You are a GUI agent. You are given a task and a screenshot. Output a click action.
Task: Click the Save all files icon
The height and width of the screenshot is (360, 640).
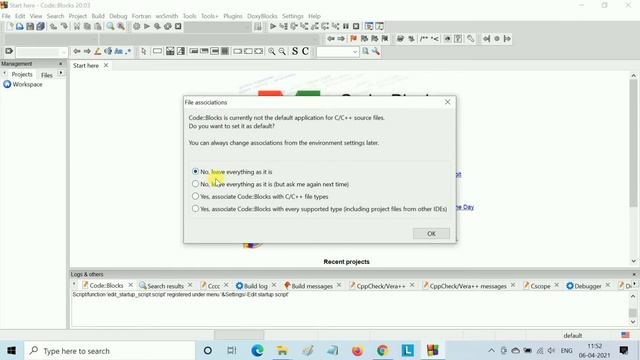(40, 27)
